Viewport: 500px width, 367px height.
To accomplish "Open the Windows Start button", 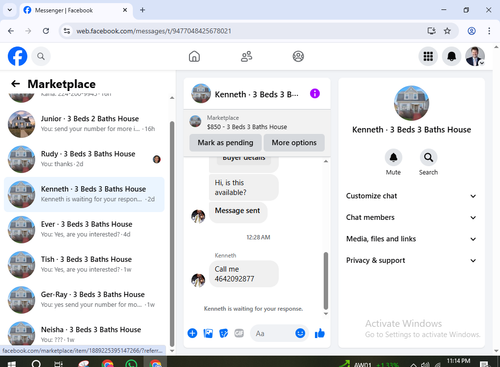I will pos(11,364).
